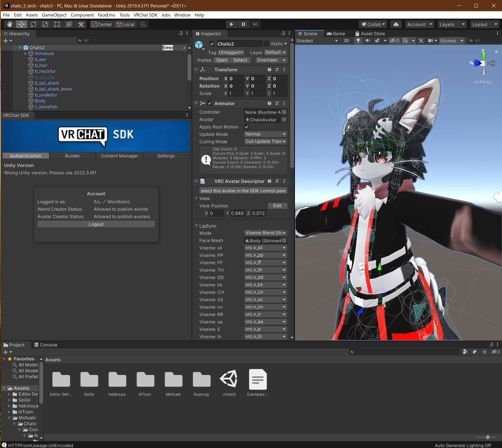Toggle the scene gizmo lock icon
The height and width of the screenshot is (448, 502).
tap(496, 51)
